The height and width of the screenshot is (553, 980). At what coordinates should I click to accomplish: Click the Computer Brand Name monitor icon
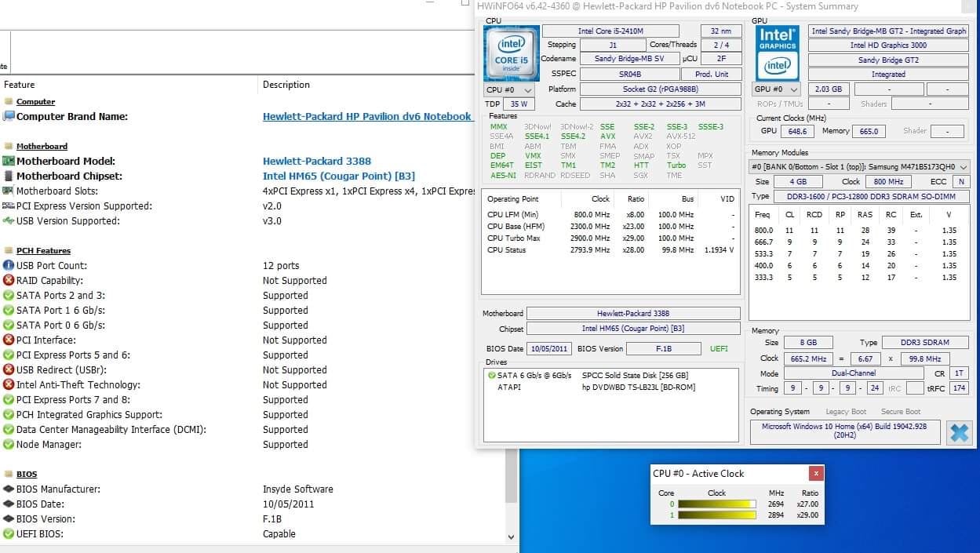click(9, 117)
